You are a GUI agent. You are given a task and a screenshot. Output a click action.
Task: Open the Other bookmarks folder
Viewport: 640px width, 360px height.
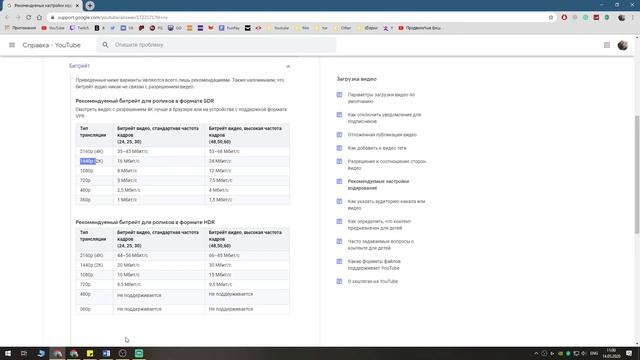point(343,28)
